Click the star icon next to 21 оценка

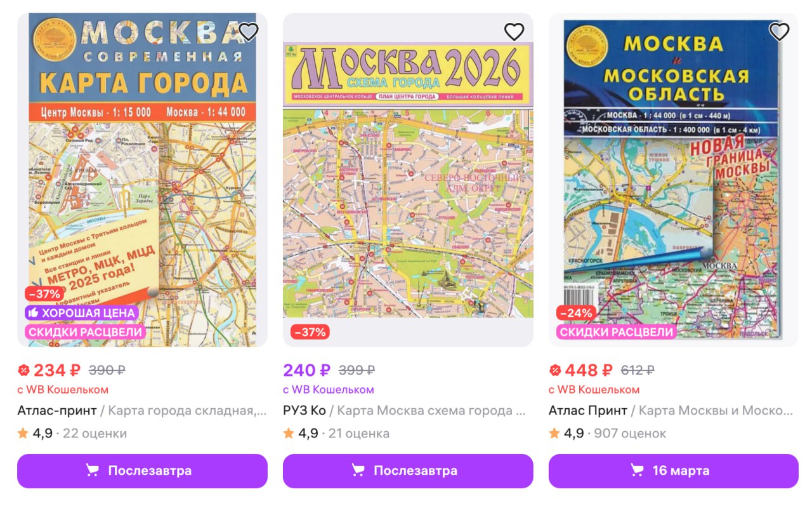[289, 434]
